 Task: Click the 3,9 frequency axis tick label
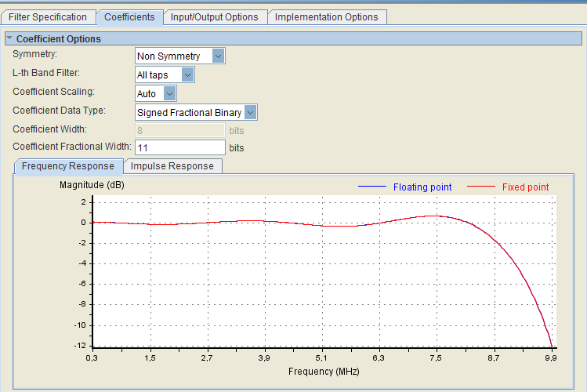264,358
